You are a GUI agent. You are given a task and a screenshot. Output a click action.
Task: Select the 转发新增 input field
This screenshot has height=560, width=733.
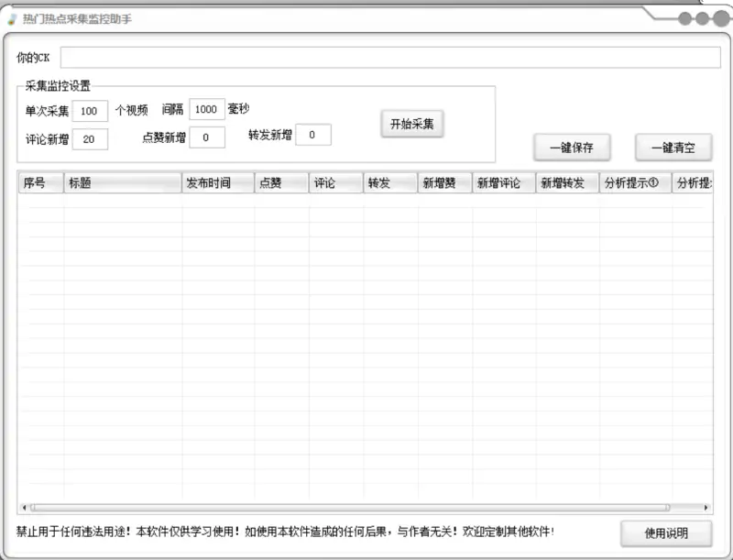[x=313, y=134]
